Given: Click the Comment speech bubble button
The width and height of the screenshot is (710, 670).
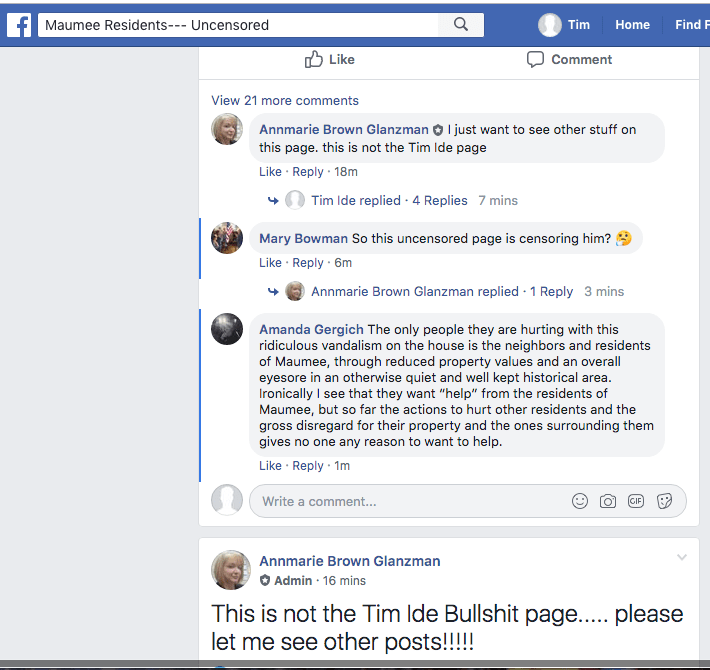Looking at the screenshot, I should click(569, 59).
